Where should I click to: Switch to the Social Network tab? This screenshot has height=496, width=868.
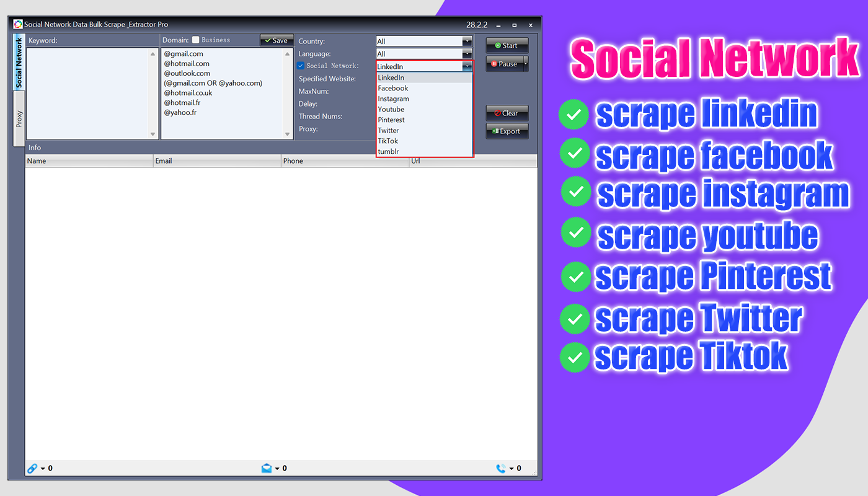[19, 60]
